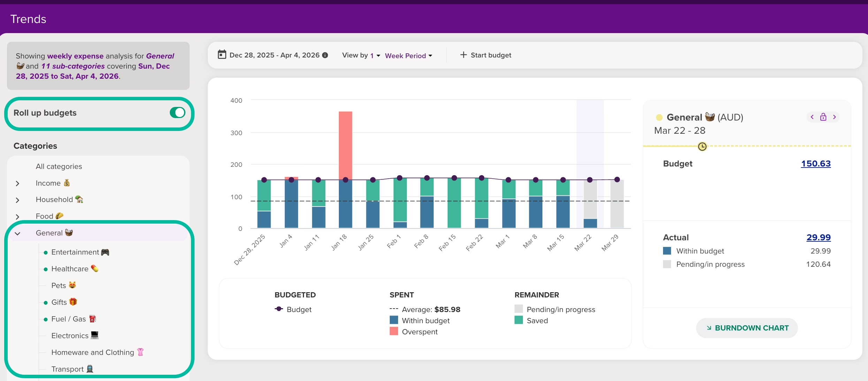Open the View by number dropdown
Viewport: 868px width, 381px height.
[x=375, y=56]
